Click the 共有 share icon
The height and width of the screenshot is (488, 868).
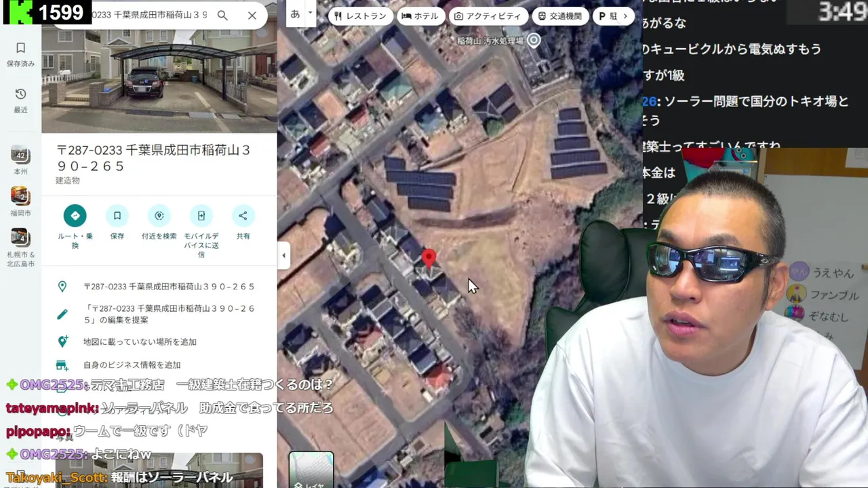tap(243, 216)
